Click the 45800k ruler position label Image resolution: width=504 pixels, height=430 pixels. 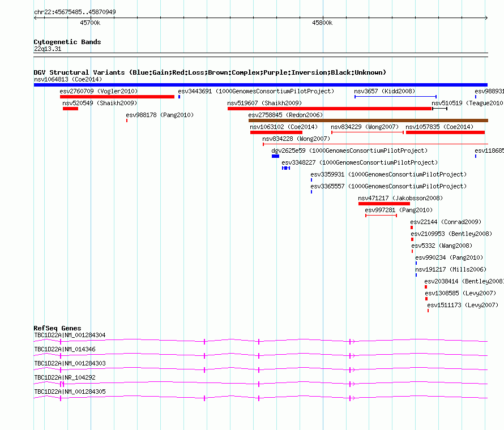(x=322, y=23)
